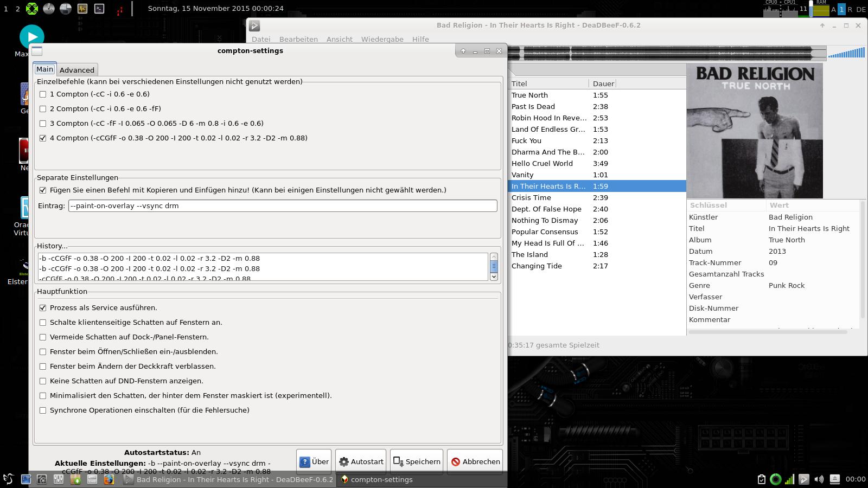Click the Speichern button
Image resolution: width=868 pixels, height=488 pixels.
pos(417,462)
